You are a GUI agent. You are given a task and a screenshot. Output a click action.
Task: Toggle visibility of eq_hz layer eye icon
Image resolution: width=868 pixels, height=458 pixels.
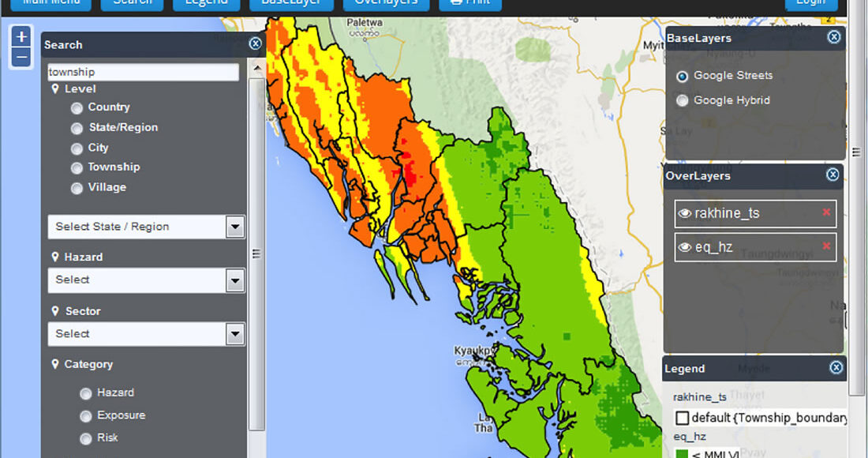[x=684, y=247]
